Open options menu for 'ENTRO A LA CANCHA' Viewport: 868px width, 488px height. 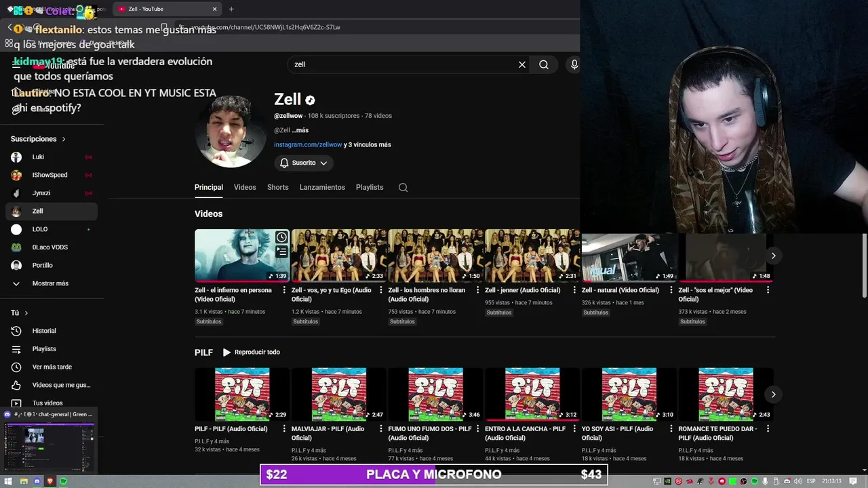(x=574, y=429)
